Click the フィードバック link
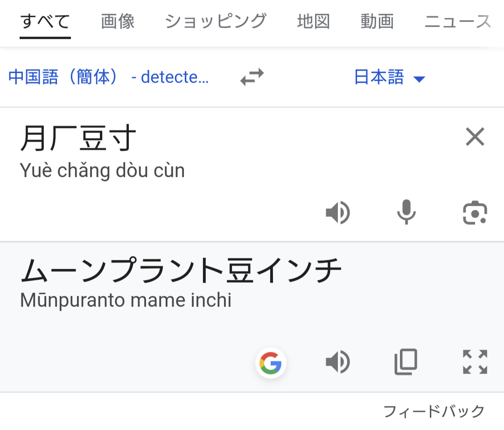 click(434, 411)
